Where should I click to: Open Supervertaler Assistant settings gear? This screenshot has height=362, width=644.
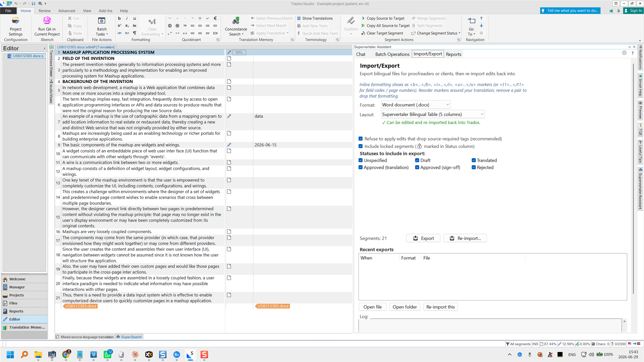(624, 53)
